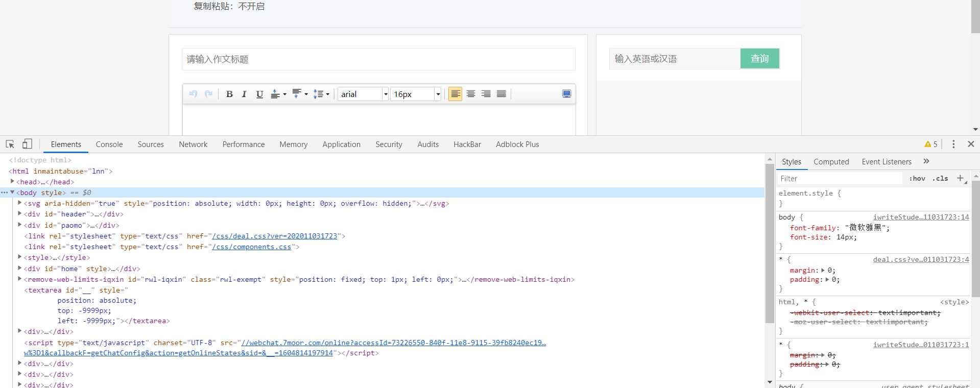Click the paragraph spacing before icon

[x=275, y=94]
